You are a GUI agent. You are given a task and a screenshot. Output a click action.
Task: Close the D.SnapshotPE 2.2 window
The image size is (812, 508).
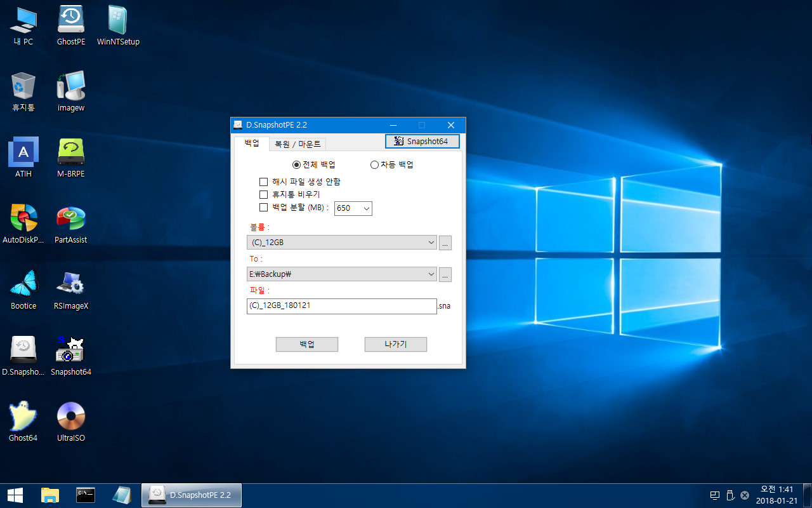[x=451, y=125]
